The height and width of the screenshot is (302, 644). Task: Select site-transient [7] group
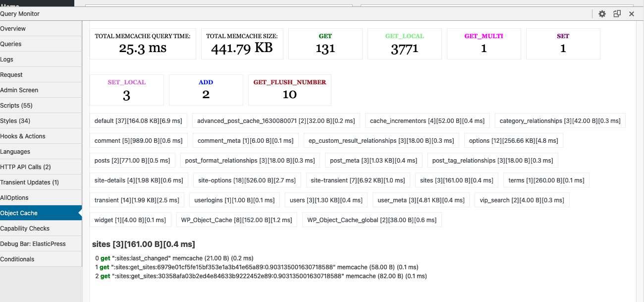358,180
